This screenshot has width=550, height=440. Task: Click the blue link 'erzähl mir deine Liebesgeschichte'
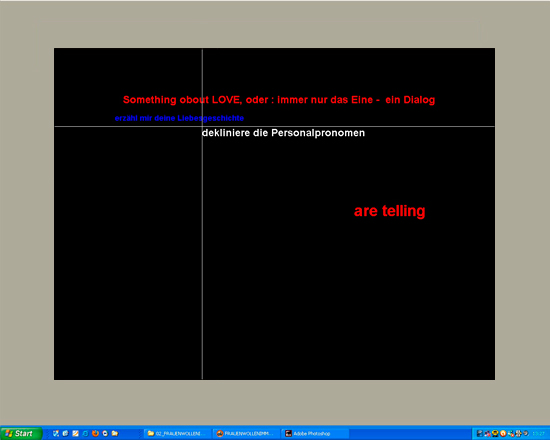click(179, 118)
